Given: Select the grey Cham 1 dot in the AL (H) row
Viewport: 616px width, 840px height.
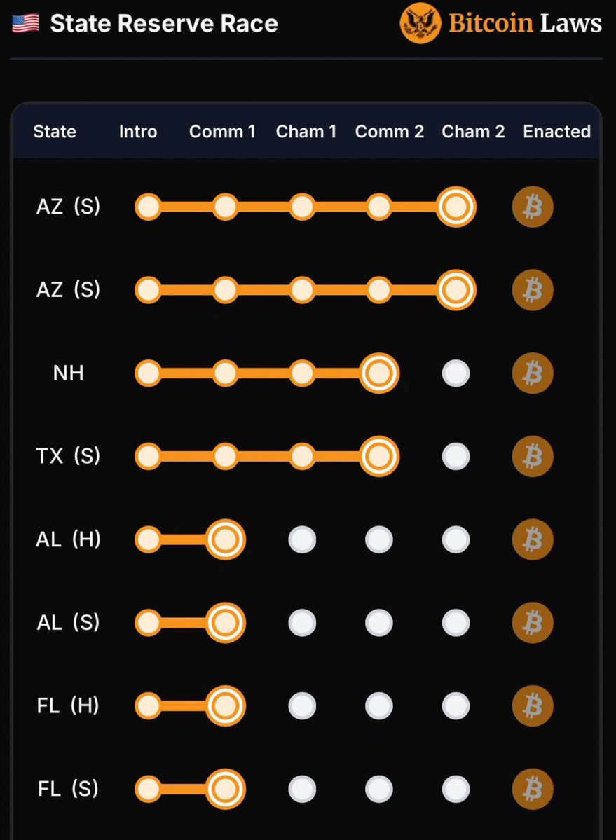Looking at the screenshot, I should [302, 539].
